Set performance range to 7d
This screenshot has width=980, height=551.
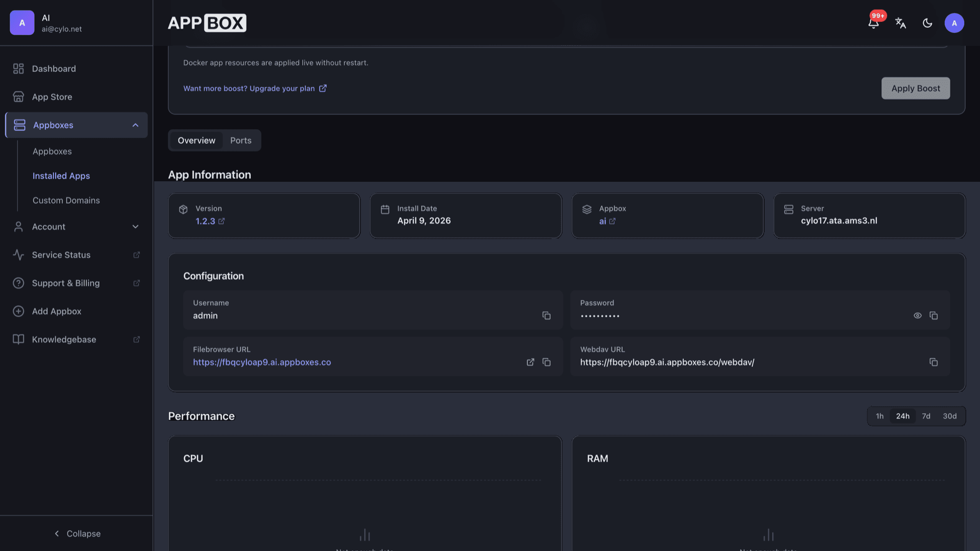(926, 416)
